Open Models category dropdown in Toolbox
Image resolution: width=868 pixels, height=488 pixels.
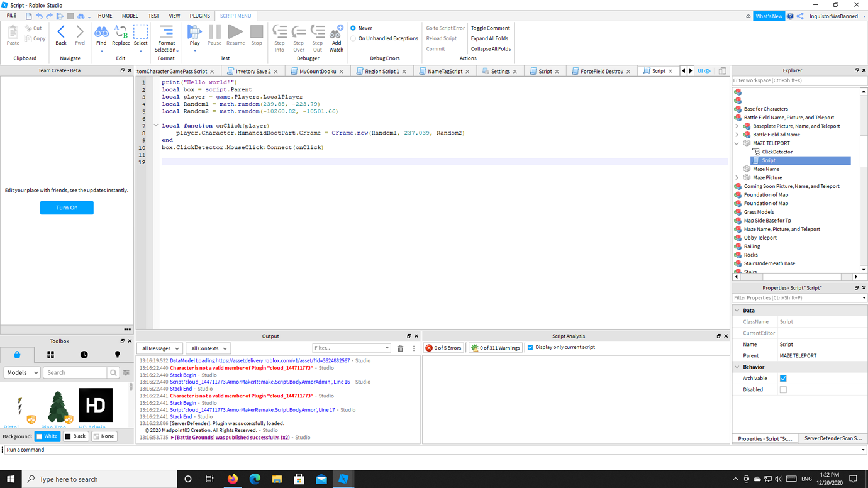pos(22,372)
